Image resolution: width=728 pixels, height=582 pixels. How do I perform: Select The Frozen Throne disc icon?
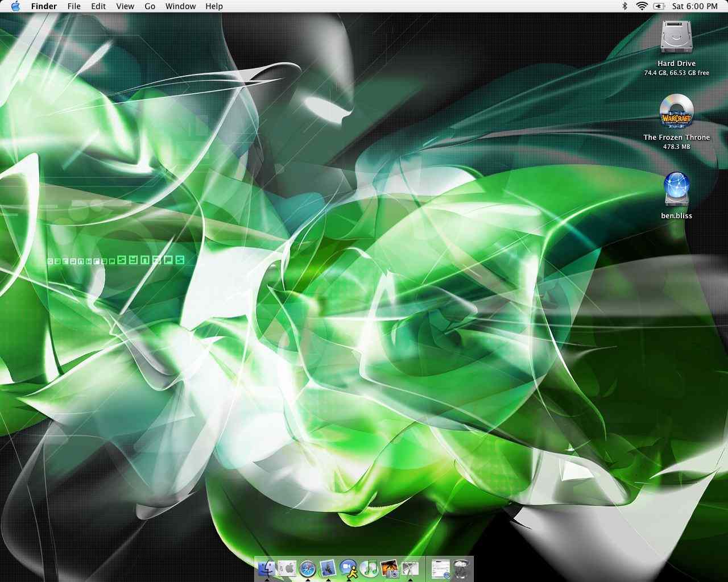coord(676,112)
